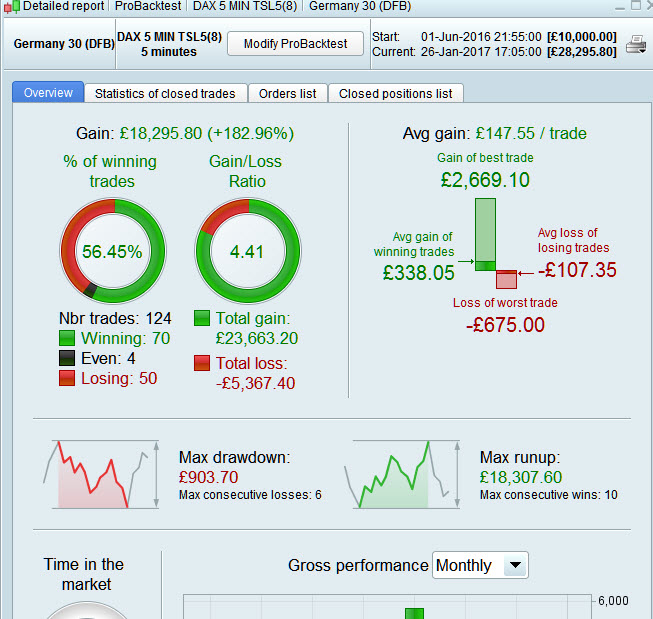
Task: Click the green bar in gross performance chart
Action: [414, 613]
